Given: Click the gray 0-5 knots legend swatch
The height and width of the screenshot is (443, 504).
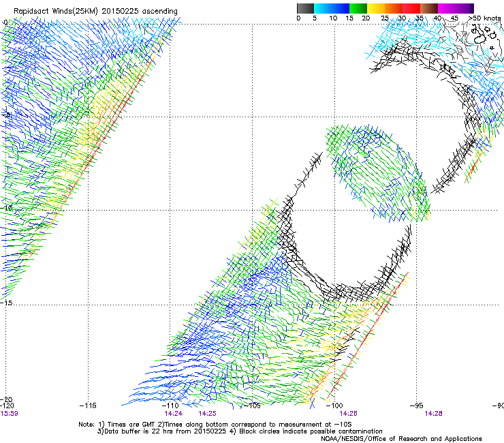Looking at the screenshot, I should click(305, 8).
